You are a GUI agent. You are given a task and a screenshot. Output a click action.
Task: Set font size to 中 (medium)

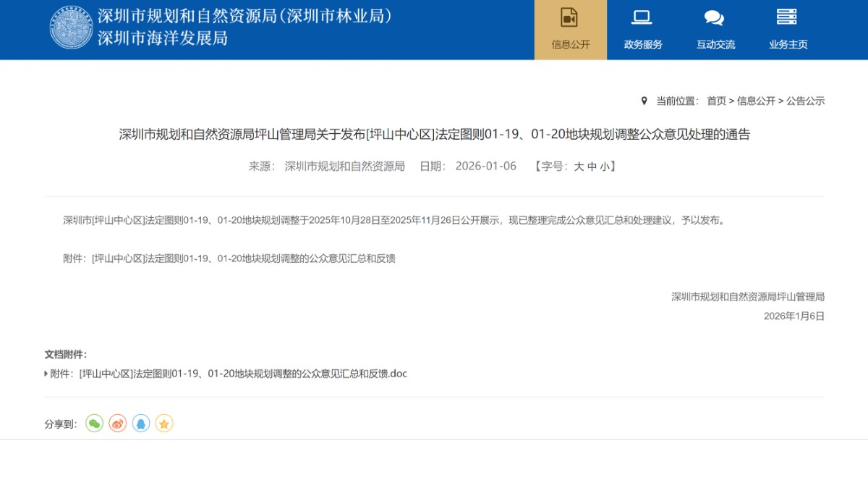point(592,167)
